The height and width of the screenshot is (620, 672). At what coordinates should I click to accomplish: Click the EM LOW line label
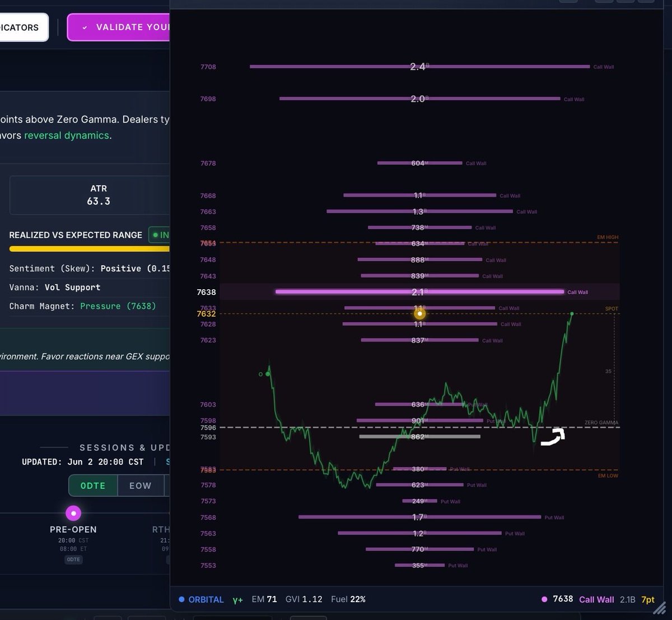pos(608,476)
